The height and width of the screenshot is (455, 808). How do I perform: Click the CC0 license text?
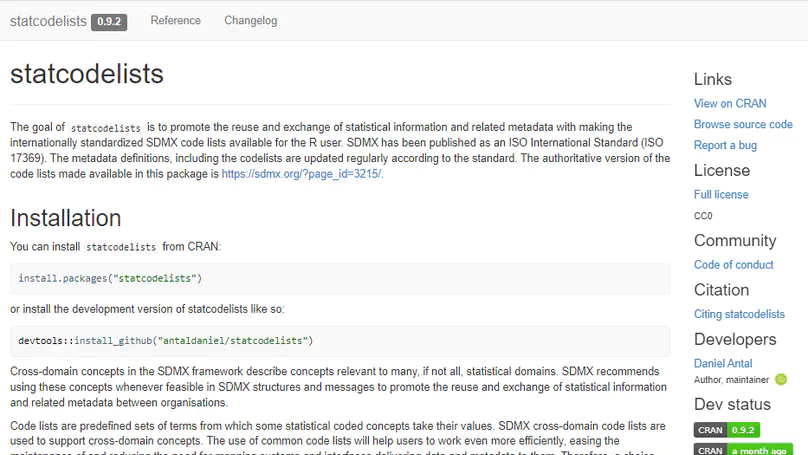coord(703,216)
